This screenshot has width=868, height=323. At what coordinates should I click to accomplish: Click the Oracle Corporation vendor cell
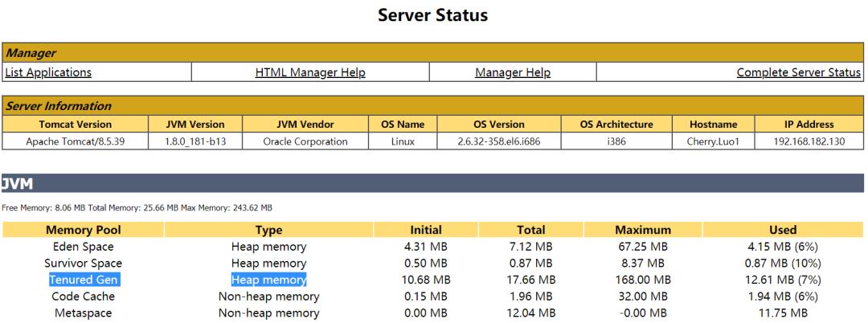click(x=305, y=141)
